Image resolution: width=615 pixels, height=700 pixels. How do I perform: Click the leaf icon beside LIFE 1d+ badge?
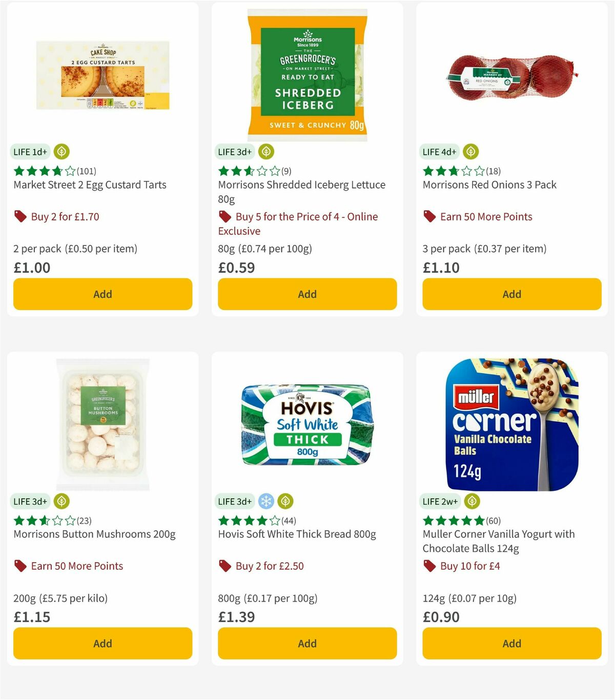(x=61, y=151)
